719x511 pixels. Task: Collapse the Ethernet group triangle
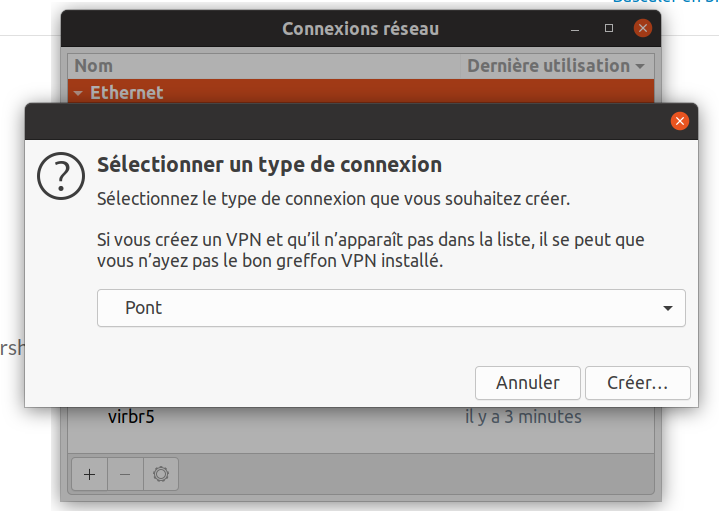point(78,93)
